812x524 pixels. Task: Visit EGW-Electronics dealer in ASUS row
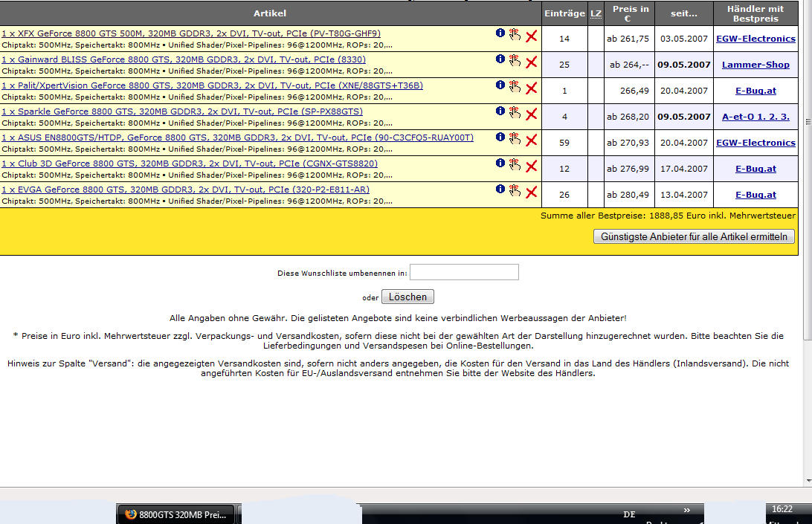point(755,143)
